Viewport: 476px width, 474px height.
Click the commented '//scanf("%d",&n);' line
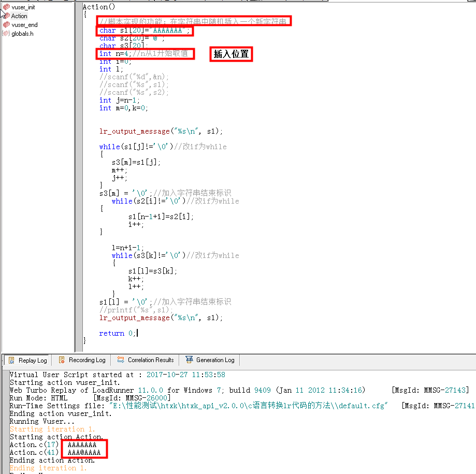134,77
